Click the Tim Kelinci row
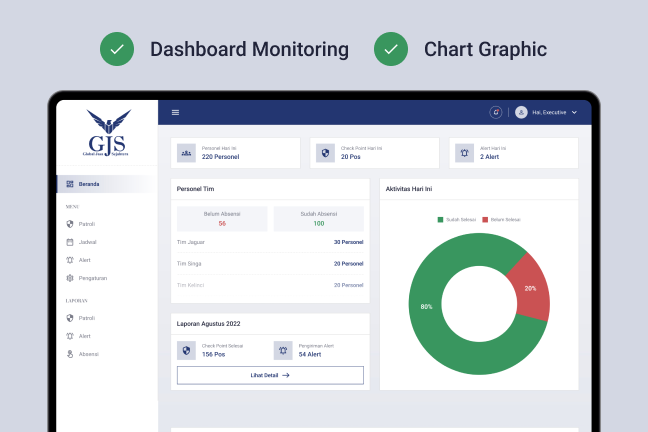The width and height of the screenshot is (648, 432). tap(270, 285)
